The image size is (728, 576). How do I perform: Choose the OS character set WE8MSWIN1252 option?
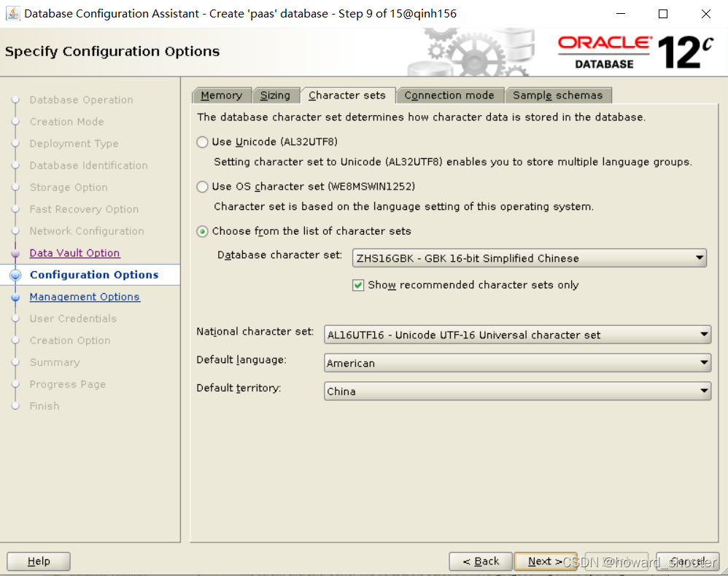[x=202, y=187]
